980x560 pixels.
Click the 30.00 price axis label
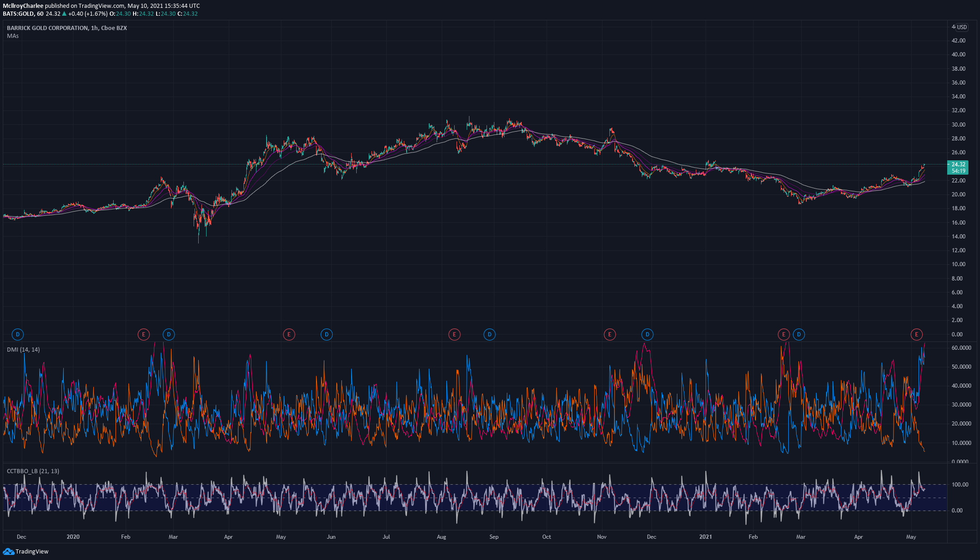pos(958,125)
